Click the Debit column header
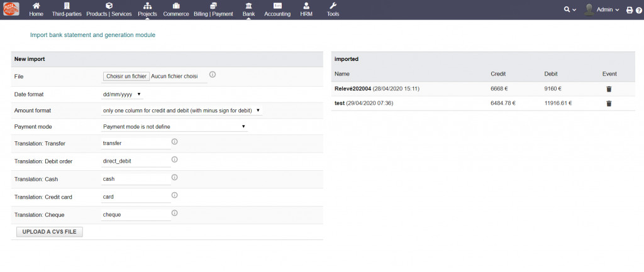This screenshot has width=644, height=272. pos(551,74)
